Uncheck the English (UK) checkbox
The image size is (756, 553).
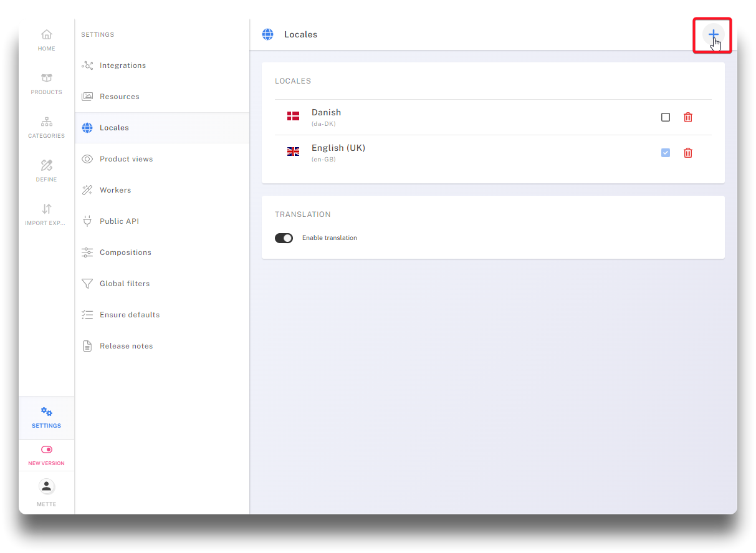666,153
